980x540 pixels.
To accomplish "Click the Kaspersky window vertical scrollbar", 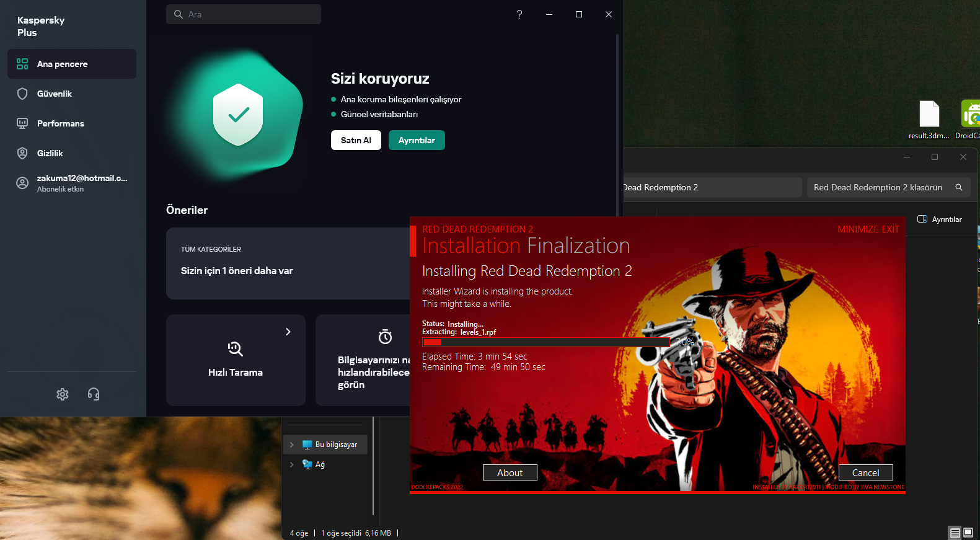I will (617, 124).
